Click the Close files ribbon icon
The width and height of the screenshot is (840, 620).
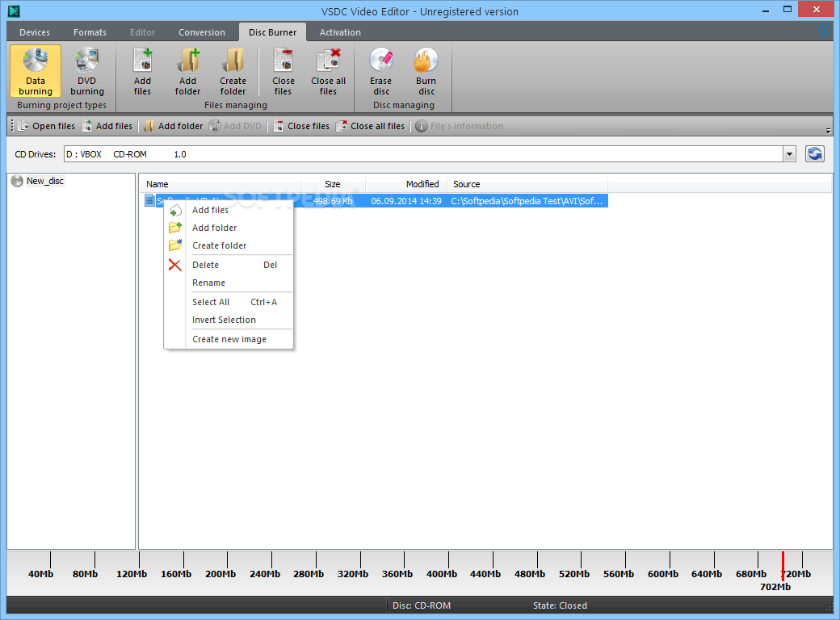click(x=283, y=71)
